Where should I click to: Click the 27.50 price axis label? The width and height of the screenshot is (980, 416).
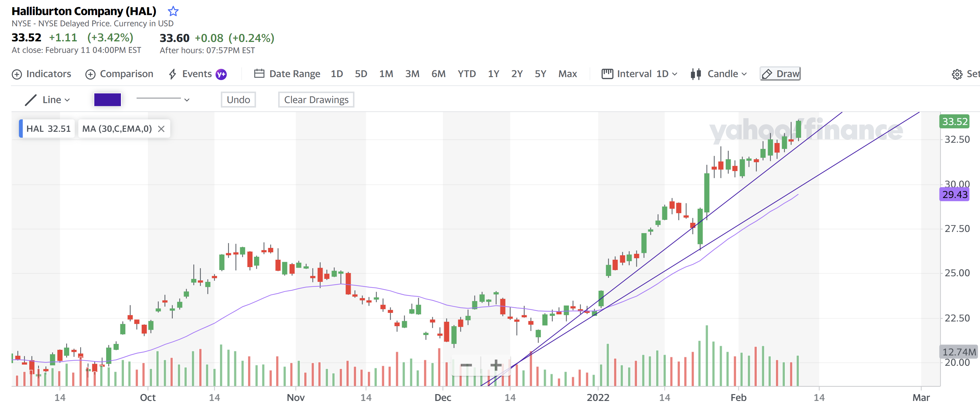(957, 229)
